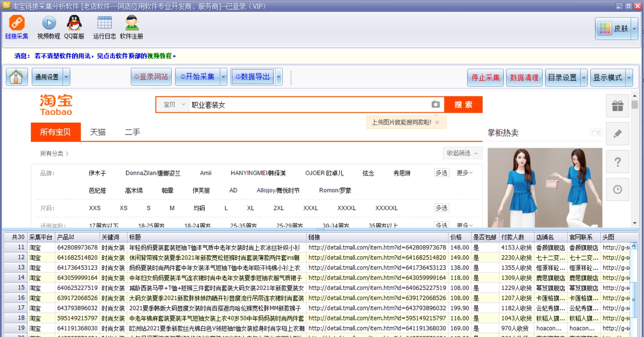644x337 pixels.
Task: Click the camera image search icon
Action: coord(435,105)
